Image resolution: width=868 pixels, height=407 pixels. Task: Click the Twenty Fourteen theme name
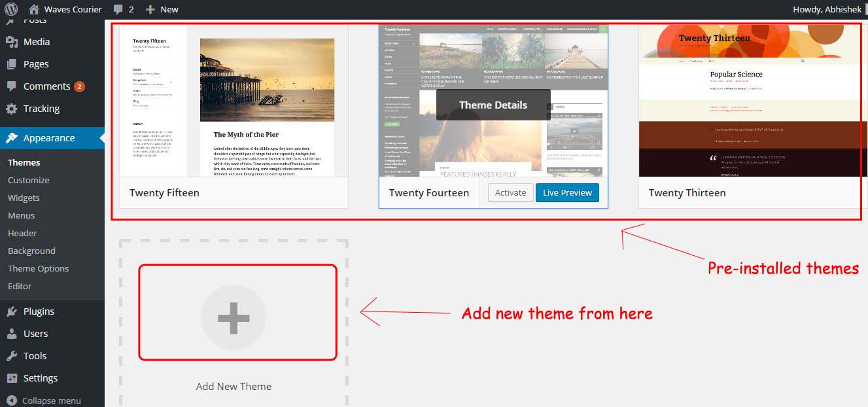tap(429, 192)
